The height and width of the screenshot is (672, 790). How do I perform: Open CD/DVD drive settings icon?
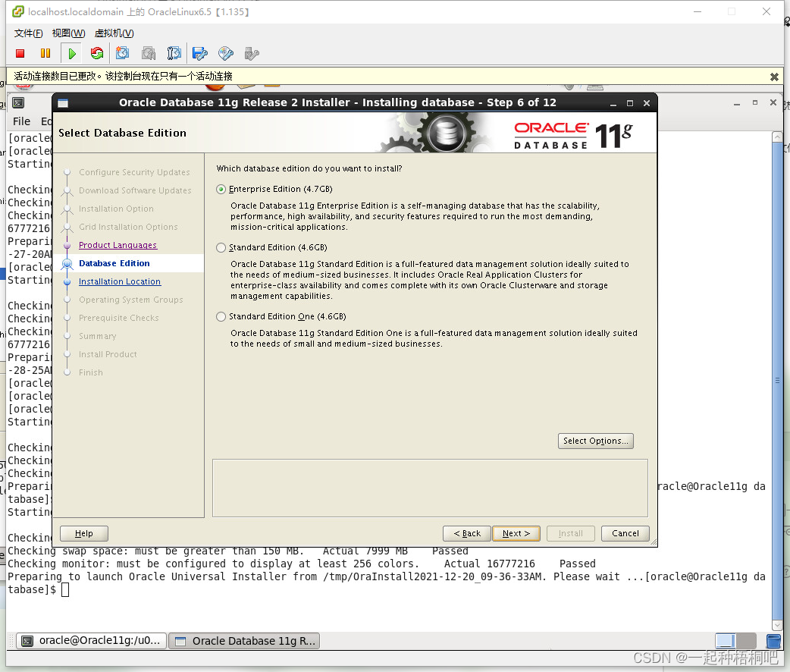coord(225,53)
